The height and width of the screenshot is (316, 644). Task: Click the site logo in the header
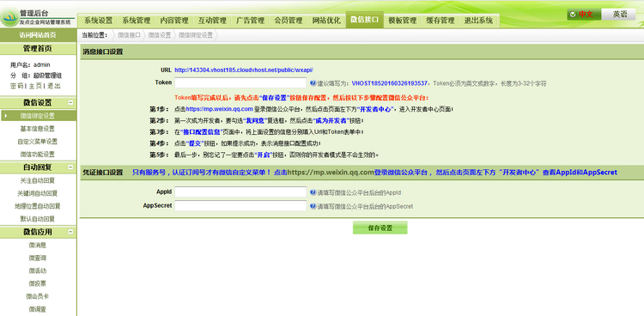pos(9,17)
